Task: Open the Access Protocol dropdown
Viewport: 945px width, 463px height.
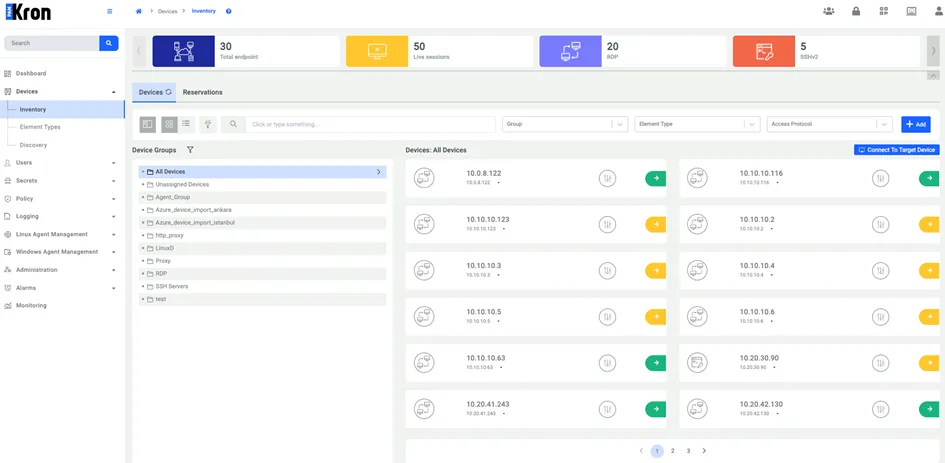Action: pos(829,124)
